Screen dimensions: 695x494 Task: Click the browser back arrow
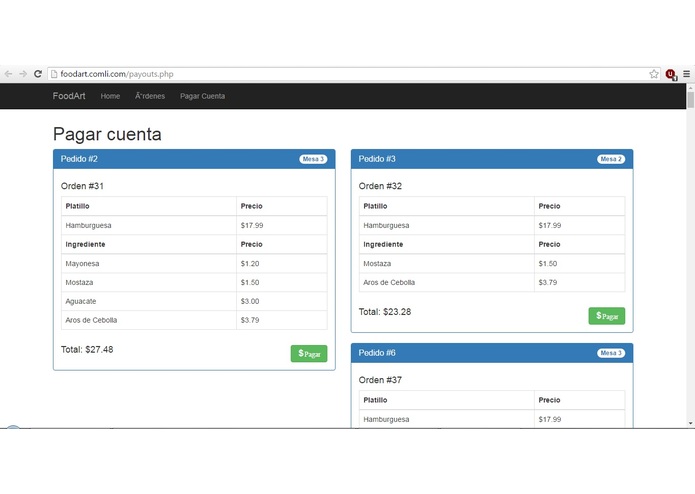tap(8, 74)
